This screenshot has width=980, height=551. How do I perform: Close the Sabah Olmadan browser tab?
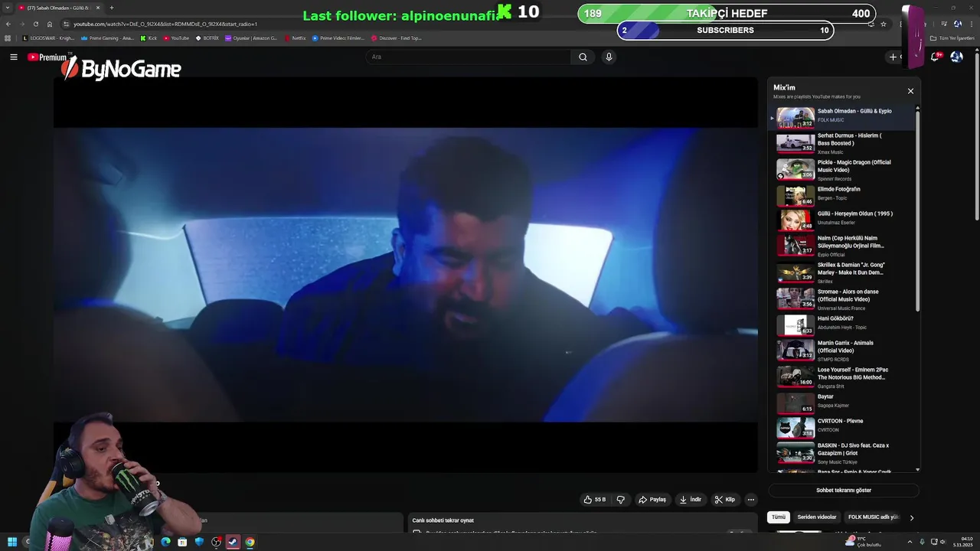[98, 8]
